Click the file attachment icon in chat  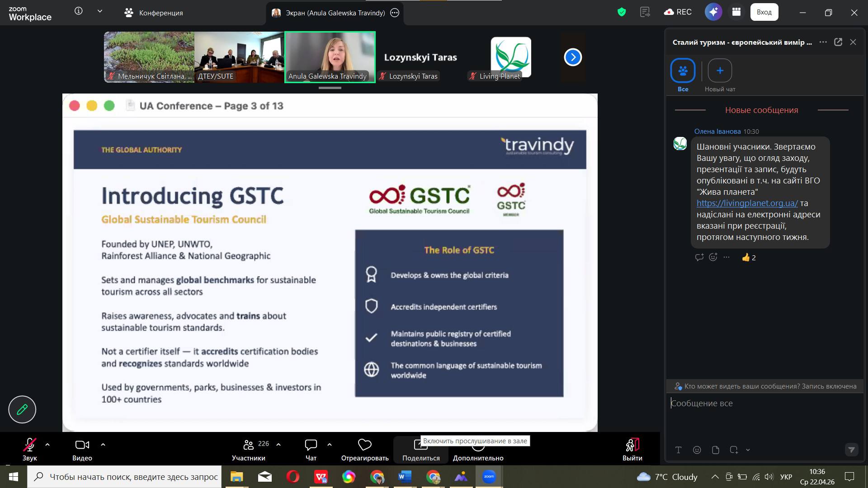(x=715, y=450)
